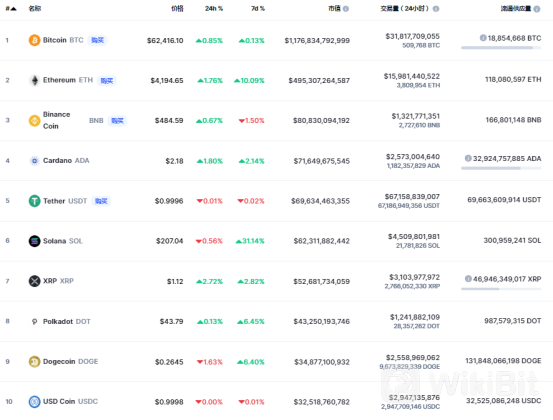The height and width of the screenshot is (420, 553).
Task: Sort table by price column header
Action: coord(177,8)
